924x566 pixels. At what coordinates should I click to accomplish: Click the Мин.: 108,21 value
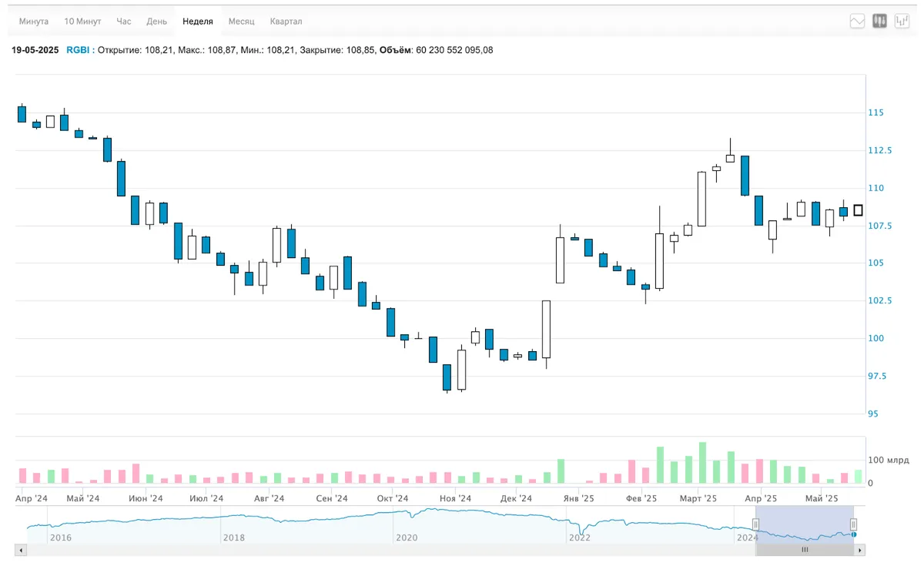[x=266, y=50]
